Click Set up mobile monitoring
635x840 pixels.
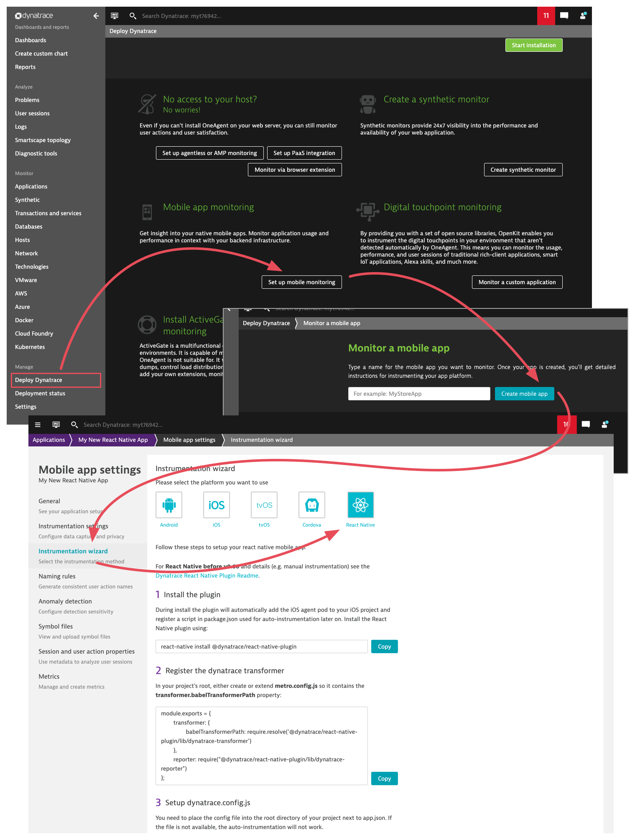coord(302,282)
